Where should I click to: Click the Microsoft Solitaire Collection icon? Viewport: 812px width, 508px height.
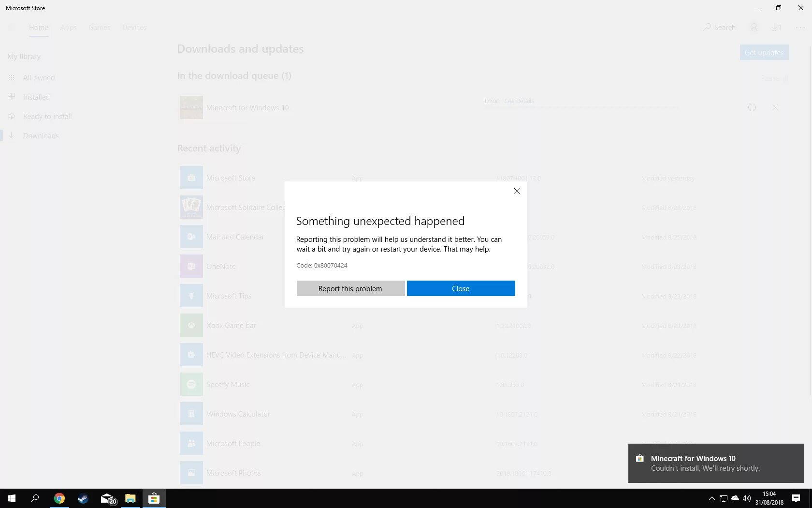pos(191,207)
